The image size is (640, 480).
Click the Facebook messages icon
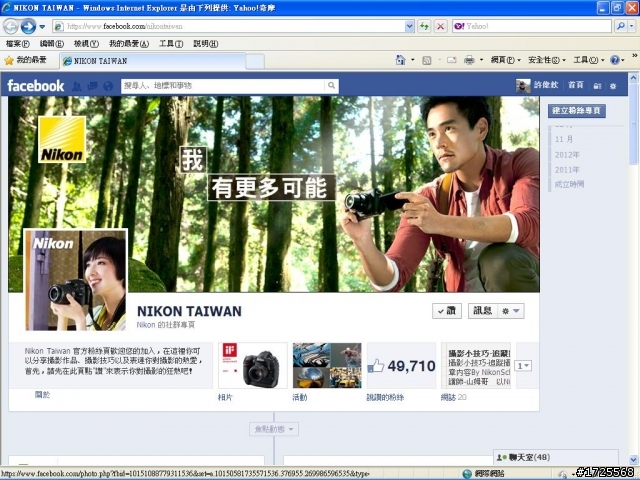92,86
